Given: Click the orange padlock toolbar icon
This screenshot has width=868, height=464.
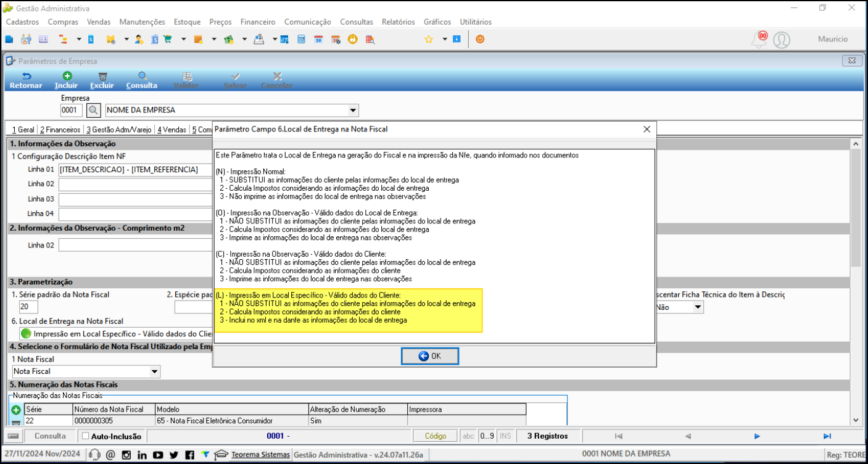Looking at the screenshot, I should [352, 39].
